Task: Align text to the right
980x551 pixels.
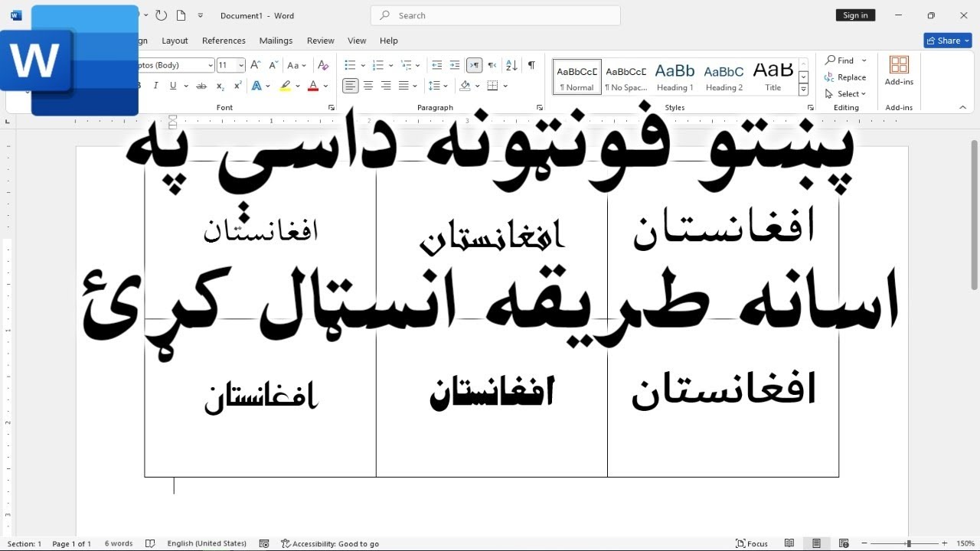Action: coord(386,86)
